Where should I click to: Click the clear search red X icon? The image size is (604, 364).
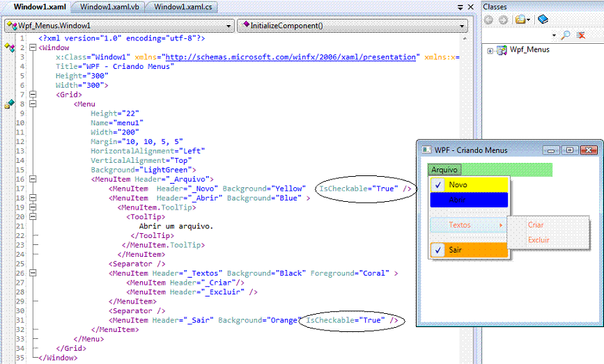click(x=580, y=35)
